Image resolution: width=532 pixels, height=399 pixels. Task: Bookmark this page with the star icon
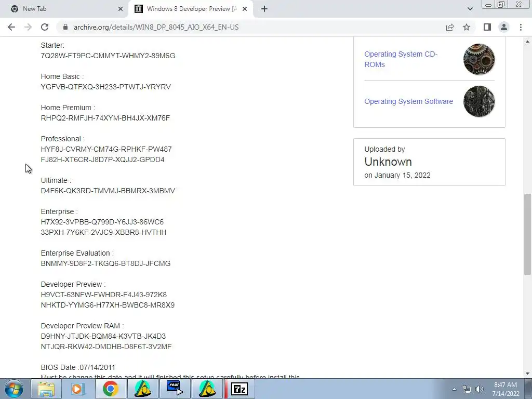pyautogui.click(x=467, y=27)
